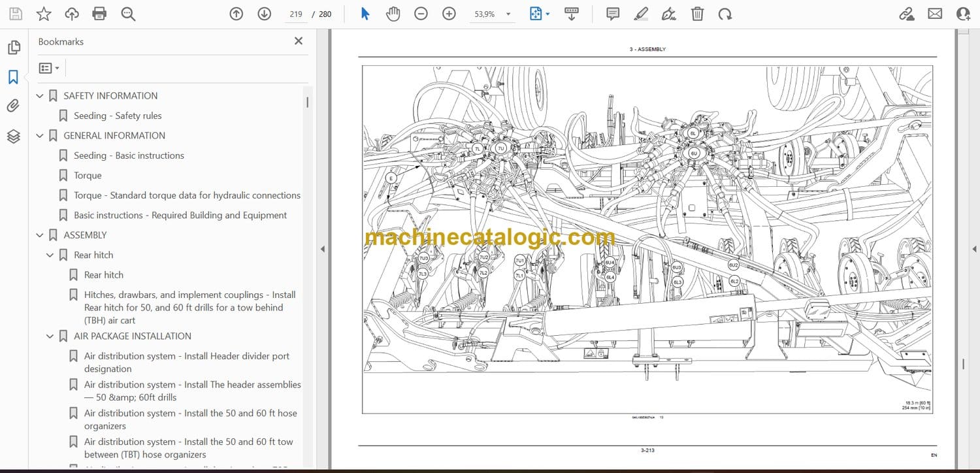
Task: Click the scrolling mode keyboard icon
Action: pyautogui.click(x=572, y=14)
